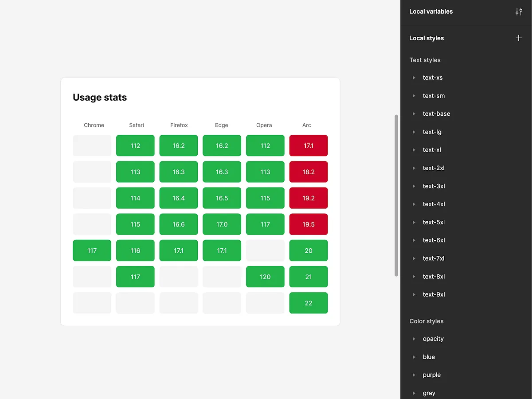Viewport: 532px width, 399px height.
Task: Select the red Arc cell showing 19.5
Action: (x=309, y=224)
